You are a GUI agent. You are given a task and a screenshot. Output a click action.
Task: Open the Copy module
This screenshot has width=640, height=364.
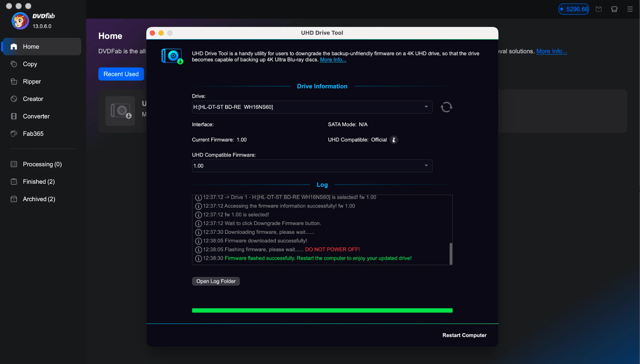42,64
